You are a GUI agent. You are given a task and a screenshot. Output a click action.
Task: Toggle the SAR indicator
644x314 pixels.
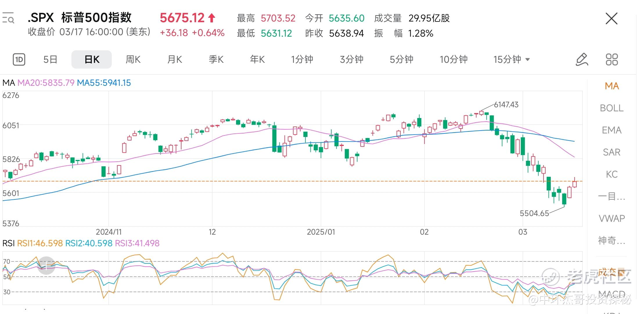pyautogui.click(x=611, y=152)
